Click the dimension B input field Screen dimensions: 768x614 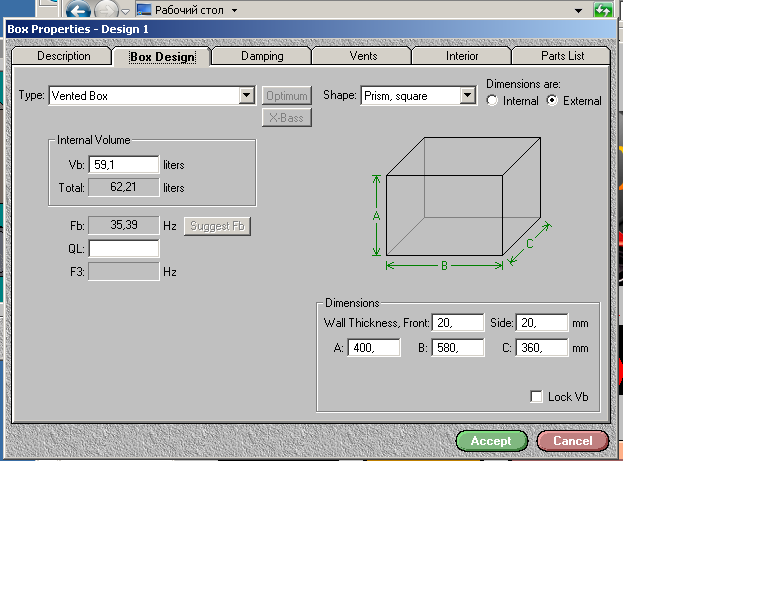point(458,348)
